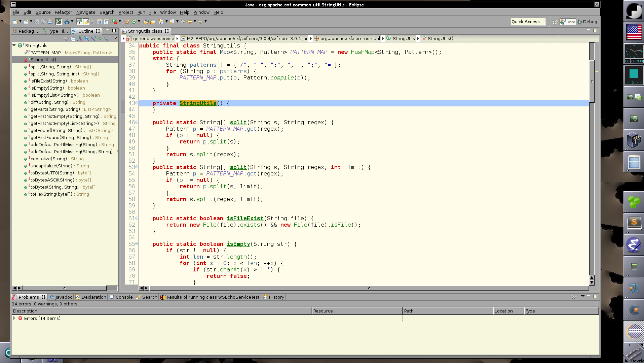The height and width of the screenshot is (363, 644).
Task: Click the Location column header
Action: click(x=508, y=311)
